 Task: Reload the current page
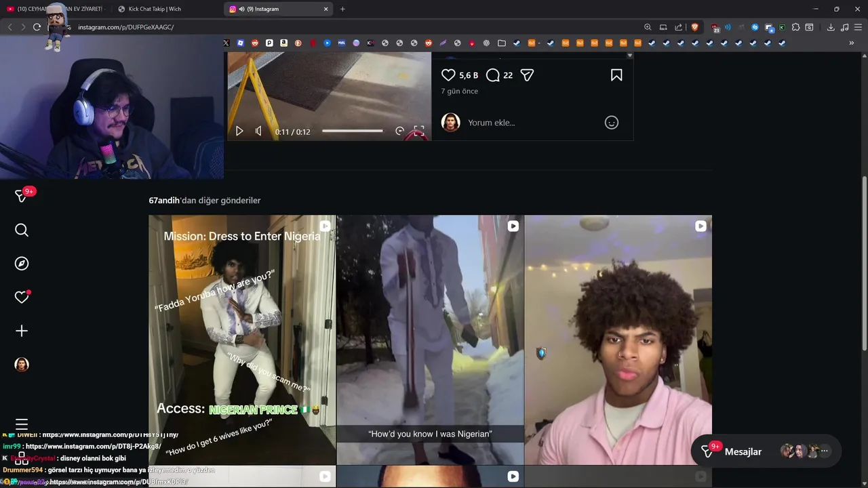coord(37,27)
